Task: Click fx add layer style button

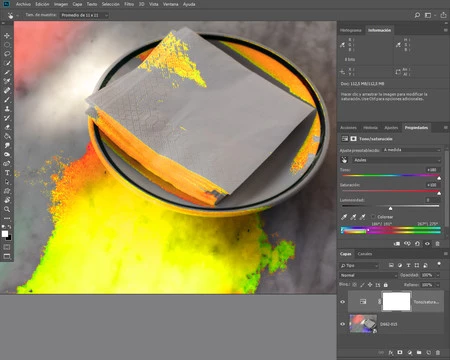Action: [x=391, y=352]
